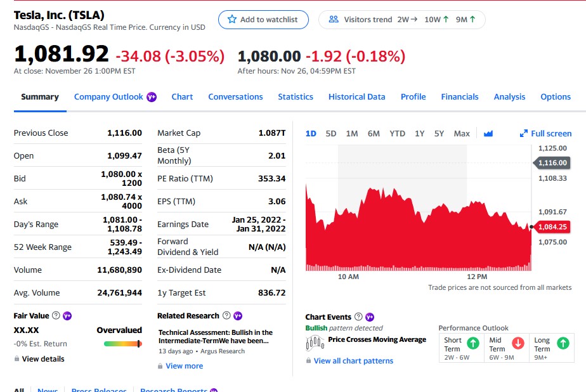586x392 pixels.
Task: Switch chart range to 1M
Action: (x=352, y=133)
